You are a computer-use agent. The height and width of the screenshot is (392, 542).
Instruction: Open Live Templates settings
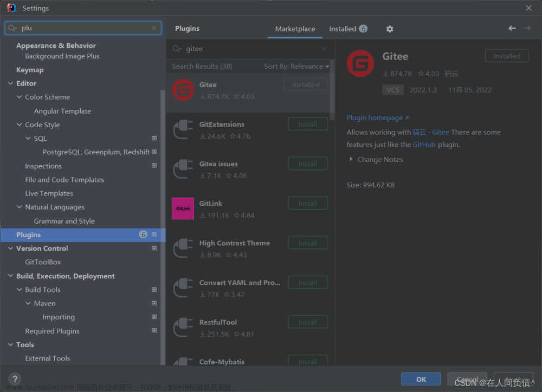pyautogui.click(x=49, y=193)
